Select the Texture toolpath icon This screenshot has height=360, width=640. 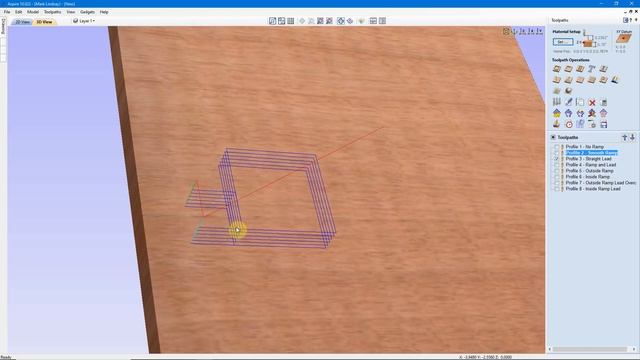point(580,80)
